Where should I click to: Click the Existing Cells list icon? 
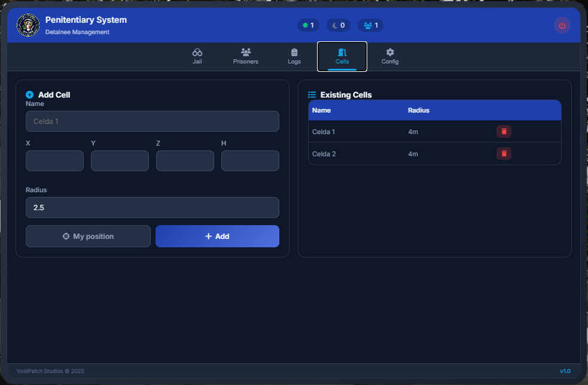[x=312, y=95]
